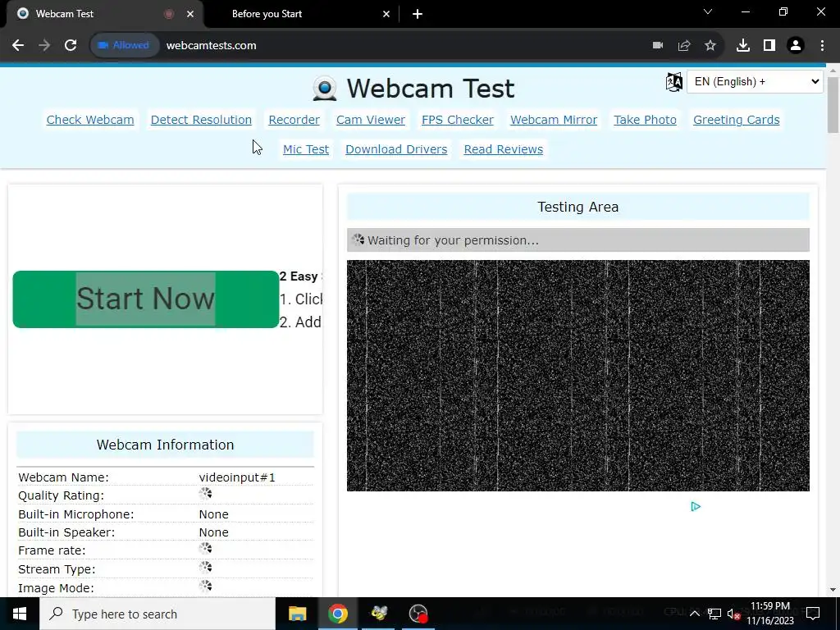This screenshot has height=630, width=840.
Task: Click the green Start Now button
Action: (x=146, y=299)
